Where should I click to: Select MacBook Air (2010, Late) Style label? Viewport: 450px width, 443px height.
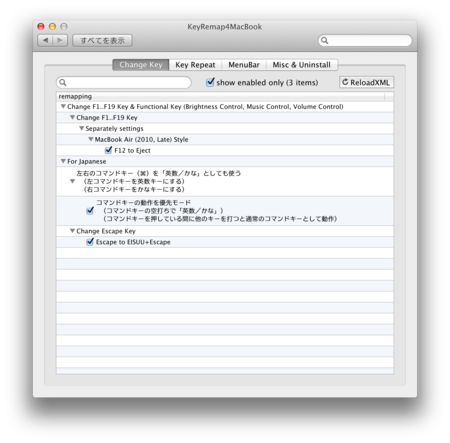point(141,140)
